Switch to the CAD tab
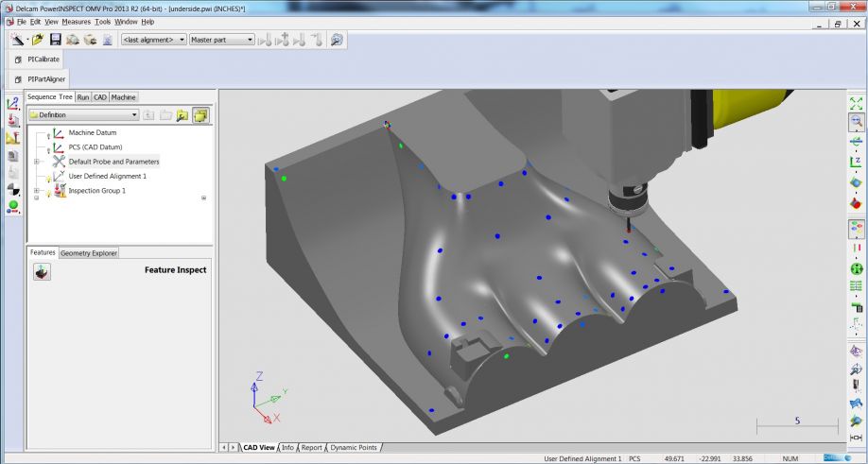This screenshot has width=868, height=464. click(x=100, y=97)
